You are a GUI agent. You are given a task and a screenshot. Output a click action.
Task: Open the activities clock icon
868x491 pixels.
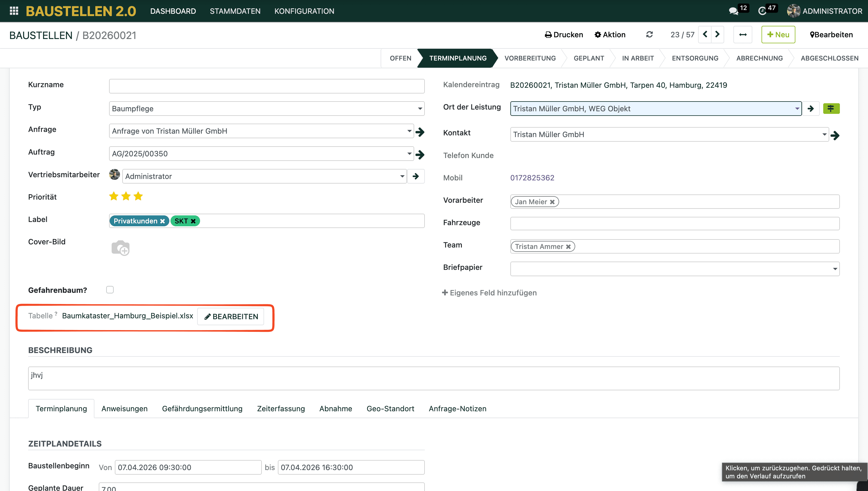click(x=762, y=11)
